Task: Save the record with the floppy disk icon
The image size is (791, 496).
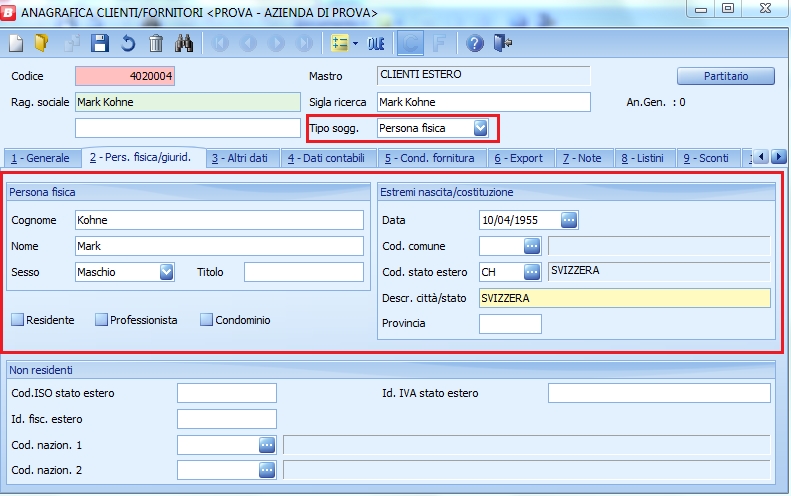Action: coord(99,43)
